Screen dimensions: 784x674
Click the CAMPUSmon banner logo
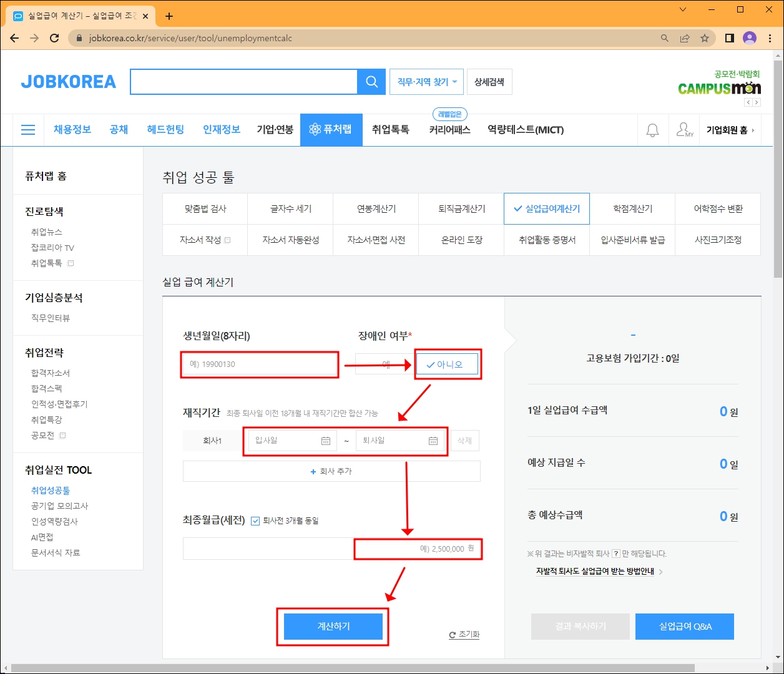[x=719, y=88]
